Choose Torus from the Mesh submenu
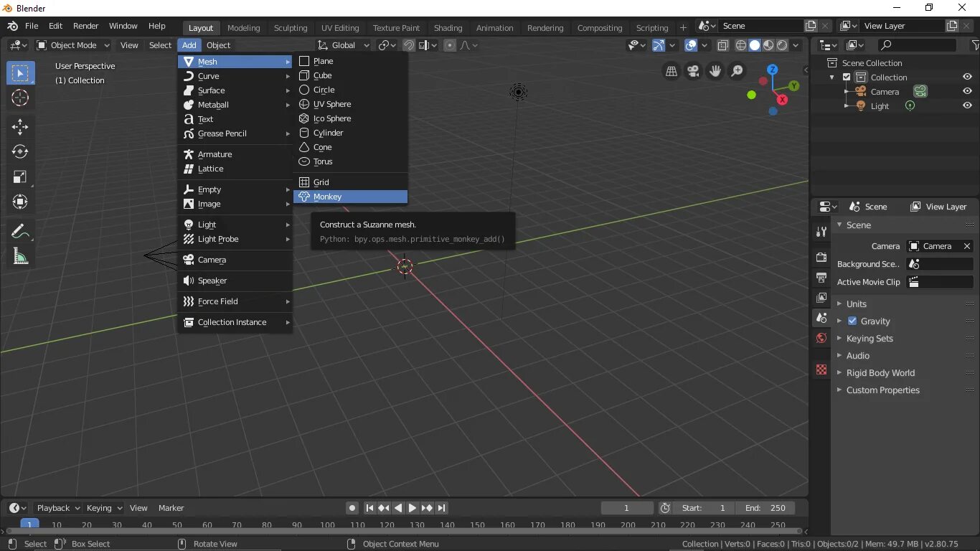 click(x=350, y=161)
